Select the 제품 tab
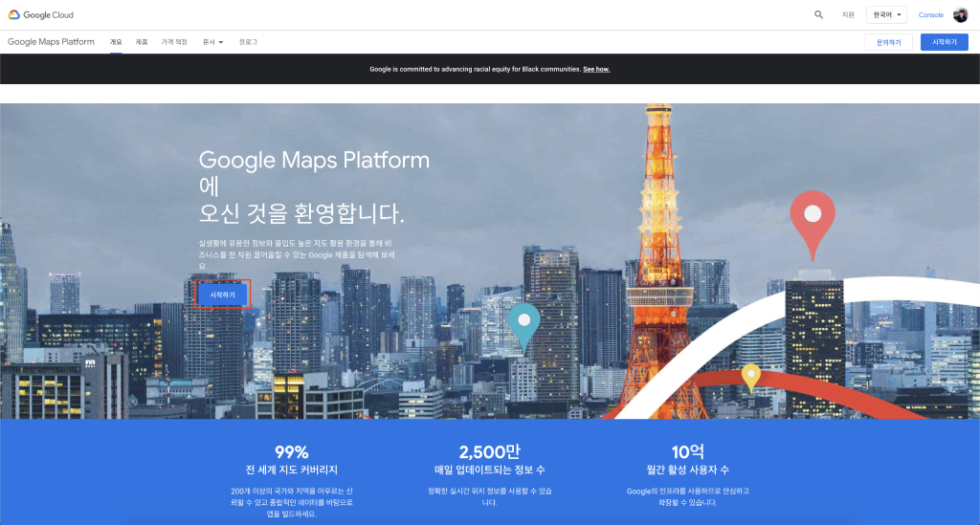Screen dimensions: 980x525 [x=142, y=42]
